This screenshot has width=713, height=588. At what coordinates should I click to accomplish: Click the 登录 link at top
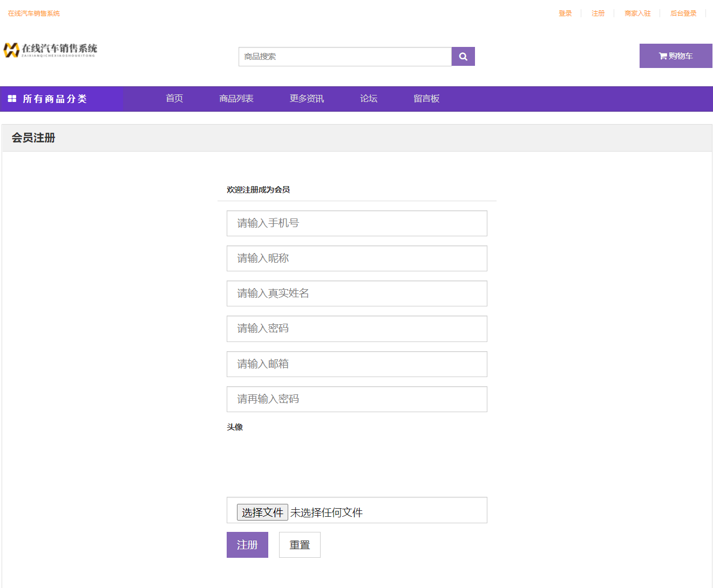[565, 13]
